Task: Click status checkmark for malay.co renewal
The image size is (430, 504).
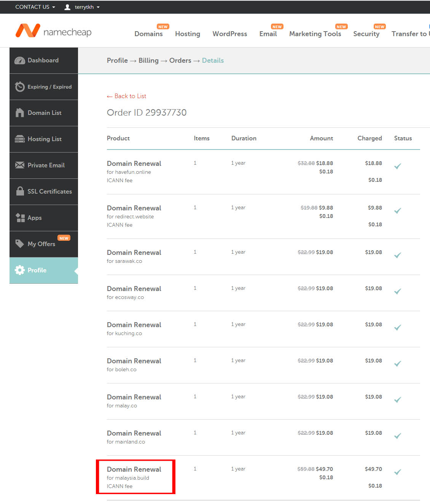Action: pyautogui.click(x=398, y=400)
